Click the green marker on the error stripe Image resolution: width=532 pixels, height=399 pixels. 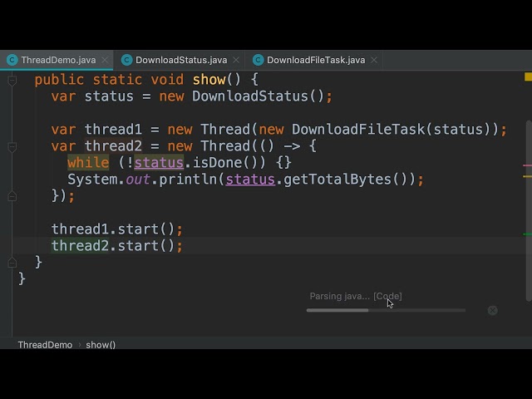pyautogui.click(x=527, y=234)
